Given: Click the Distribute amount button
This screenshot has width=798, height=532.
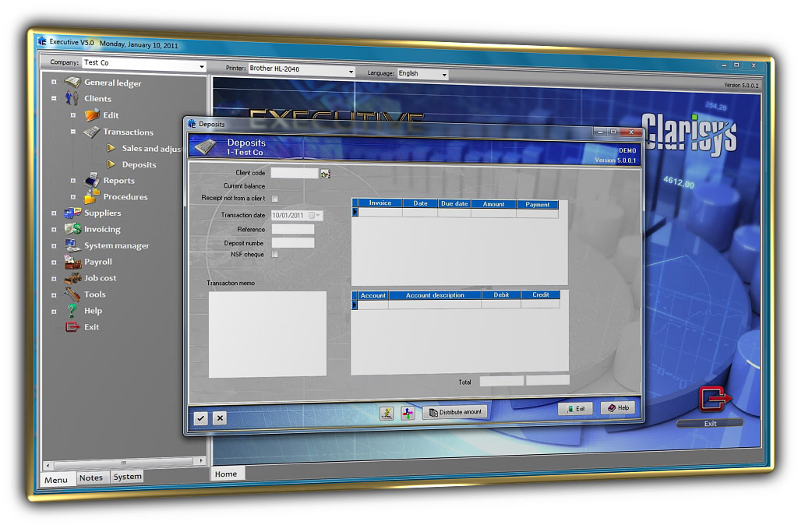Looking at the screenshot, I should pyautogui.click(x=455, y=412).
